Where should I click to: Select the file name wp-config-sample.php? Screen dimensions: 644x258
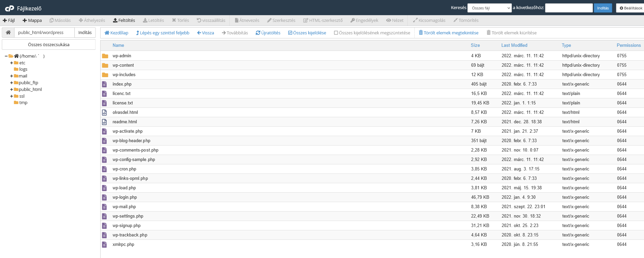pos(134,160)
